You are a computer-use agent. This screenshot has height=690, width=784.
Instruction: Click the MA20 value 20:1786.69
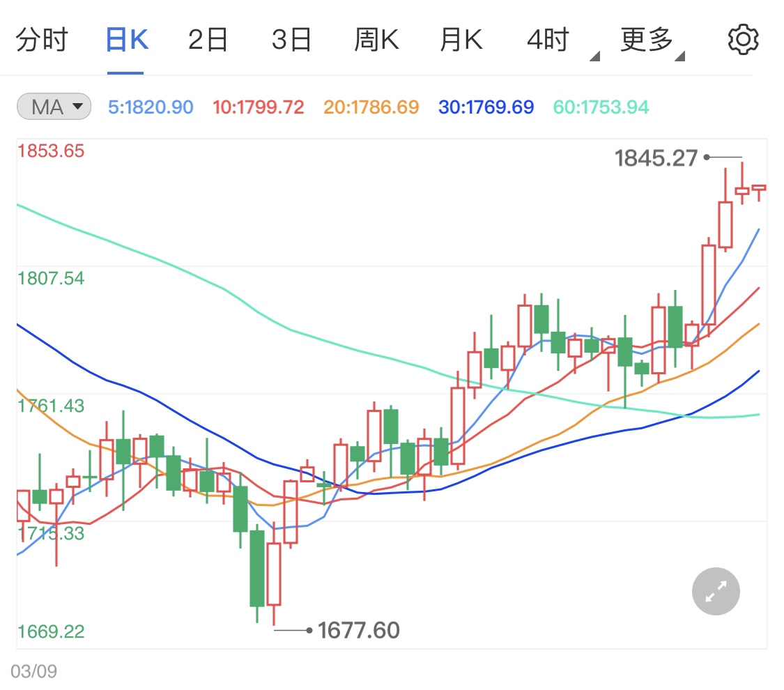point(371,107)
